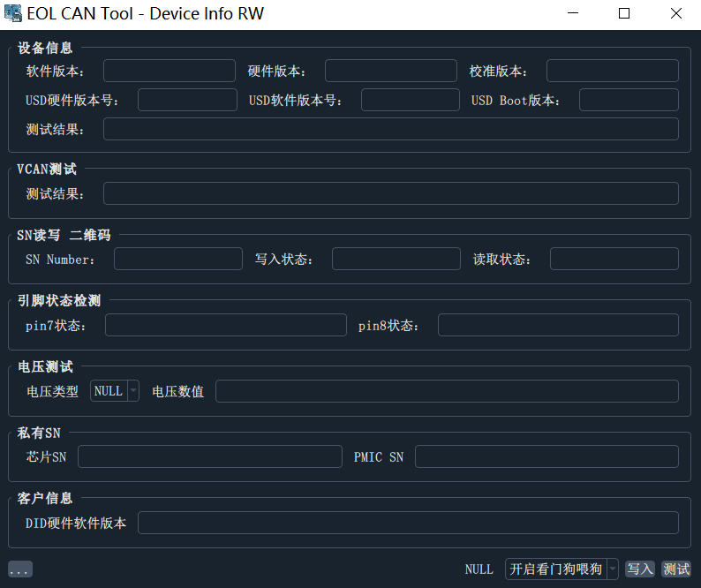
Task: Click the 硬件版本 input field
Action: [391, 71]
